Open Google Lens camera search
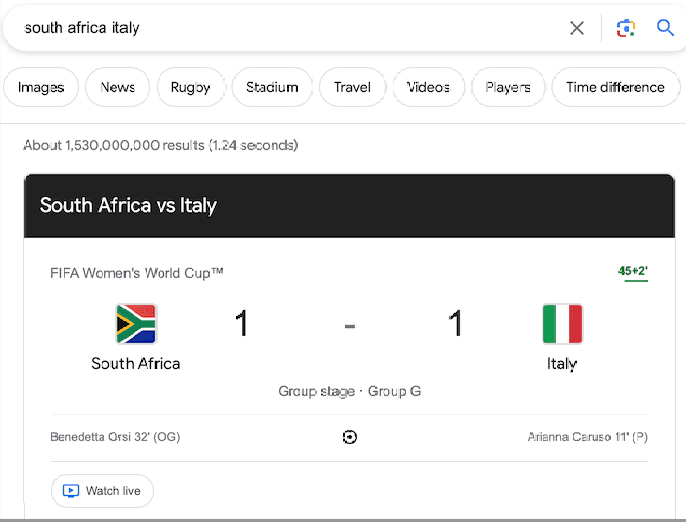Viewport: 686px width, 522px height. coord(626,28)
